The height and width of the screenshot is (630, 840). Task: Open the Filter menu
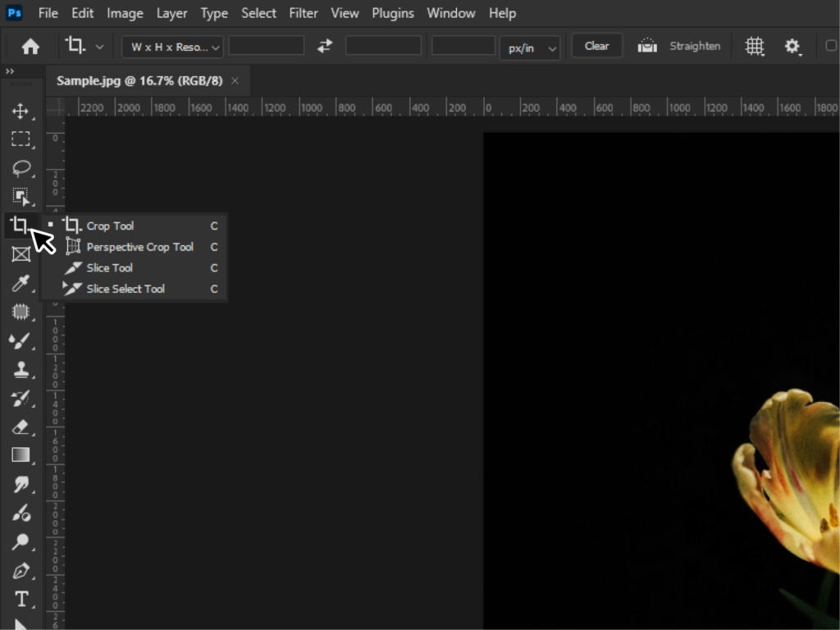[x=304, y=13]
